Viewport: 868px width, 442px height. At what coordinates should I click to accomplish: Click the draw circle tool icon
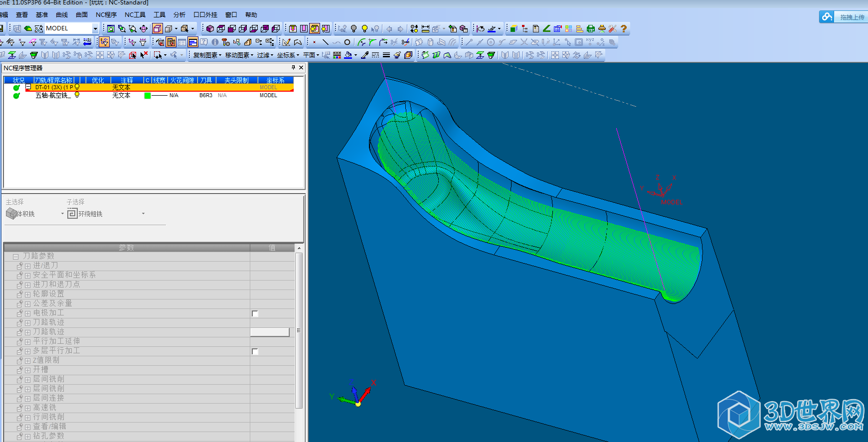tap(347, 42)
